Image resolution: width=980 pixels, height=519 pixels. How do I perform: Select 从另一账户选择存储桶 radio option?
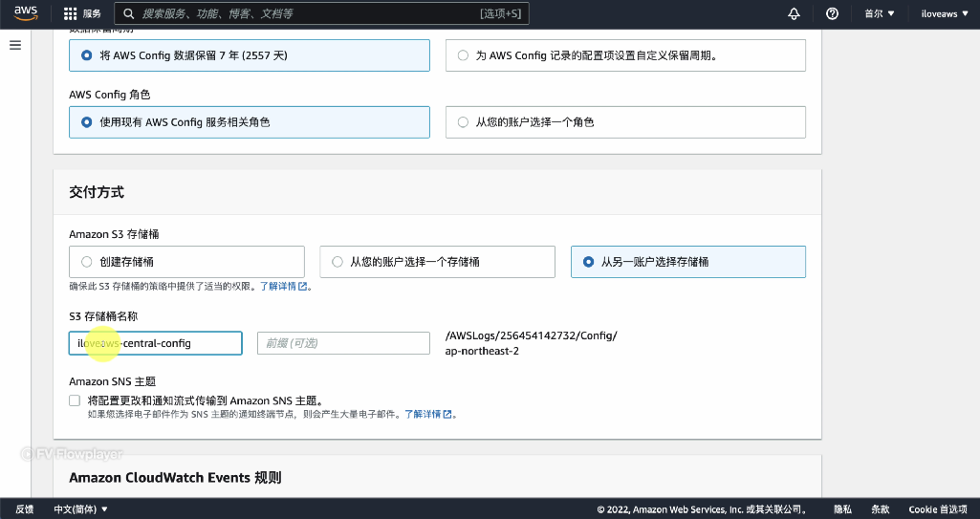688,262
